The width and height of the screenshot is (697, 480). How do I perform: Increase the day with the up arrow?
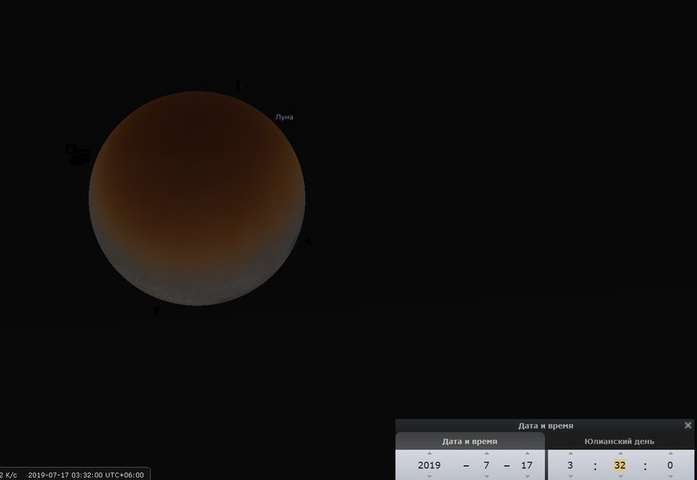tap(527, 453)
